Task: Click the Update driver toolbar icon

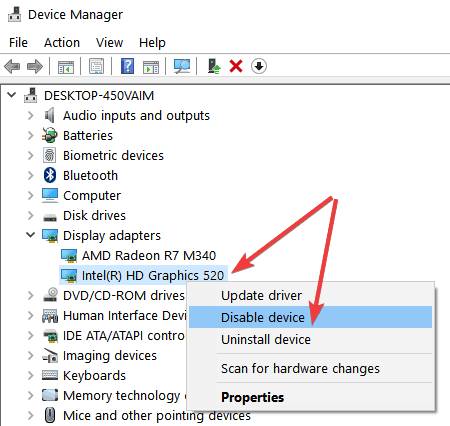Action: pyautogui.click(x=214, y=66)
